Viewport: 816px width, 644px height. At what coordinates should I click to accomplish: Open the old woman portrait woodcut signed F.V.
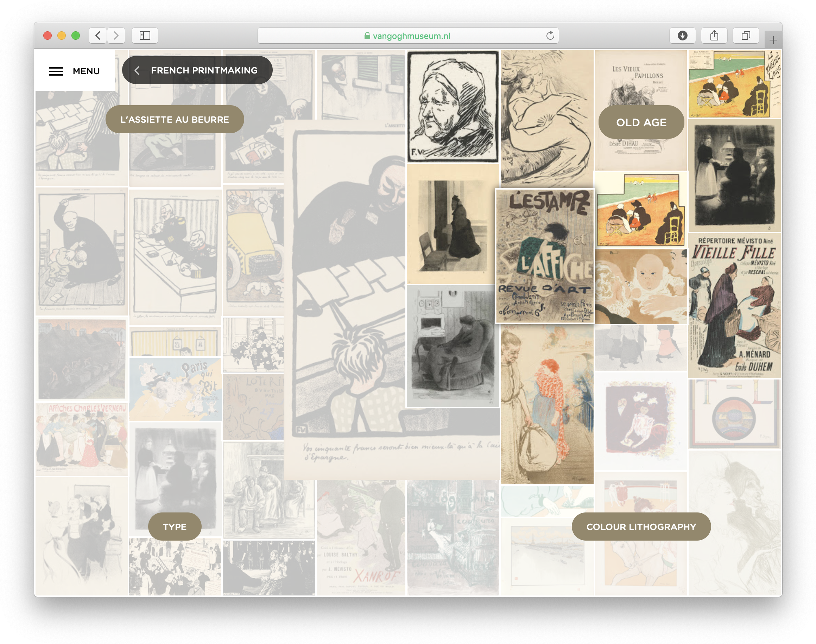point(453,107)
